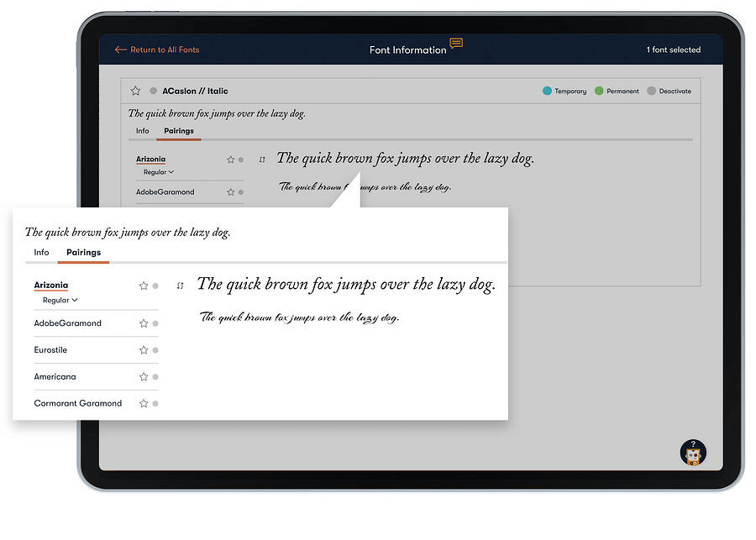The width and height of the screenshot is (756, 540).
Task: Select Temporary activation teal circle
Action: 547,91
